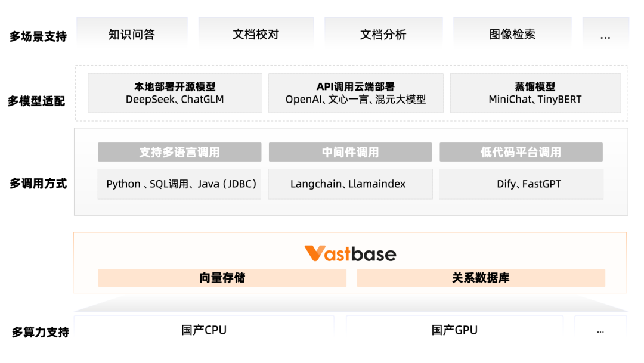This screenshot has height=363, width=644.
Task: Click the 多算力支持 row label
Action: tap(41, 332)
